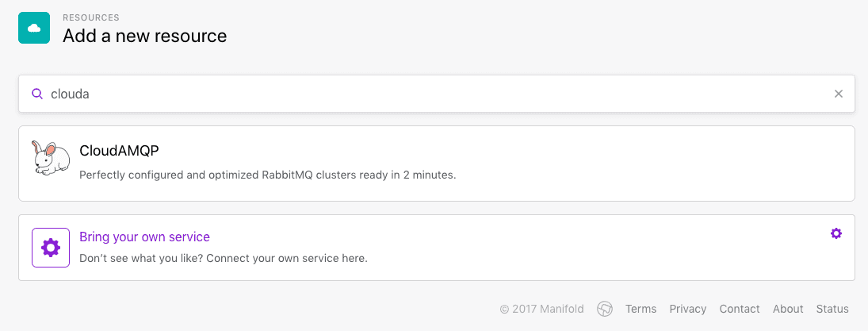The height and width of the screenshot is (331, 868).
Task: Click the purple search magnifier icon
Action: [36, 94]
